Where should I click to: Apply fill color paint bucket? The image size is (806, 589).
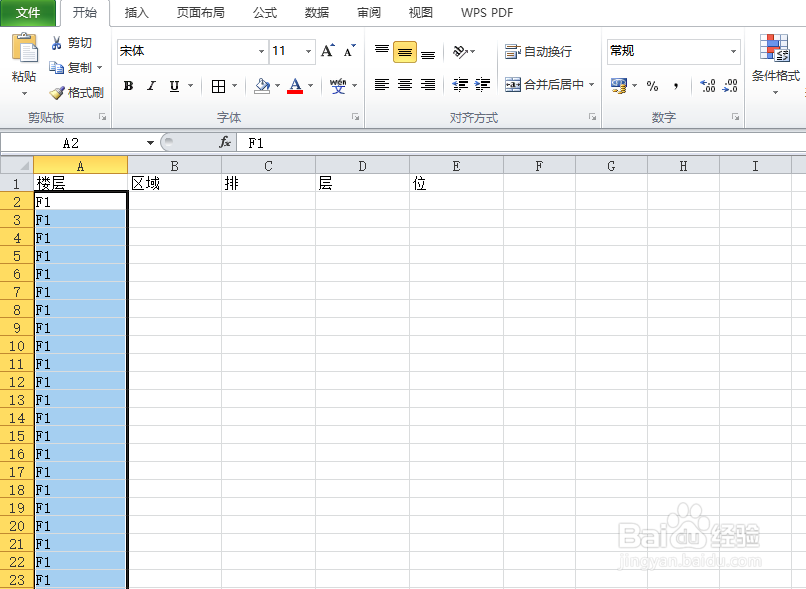(x=262, y=86)
